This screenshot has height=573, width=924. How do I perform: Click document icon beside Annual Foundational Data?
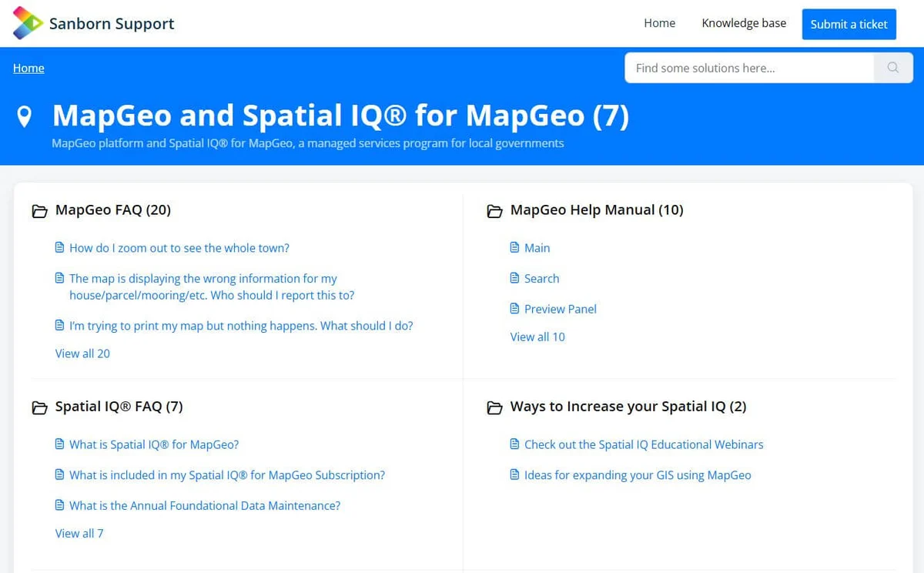(x=59, y=505)
